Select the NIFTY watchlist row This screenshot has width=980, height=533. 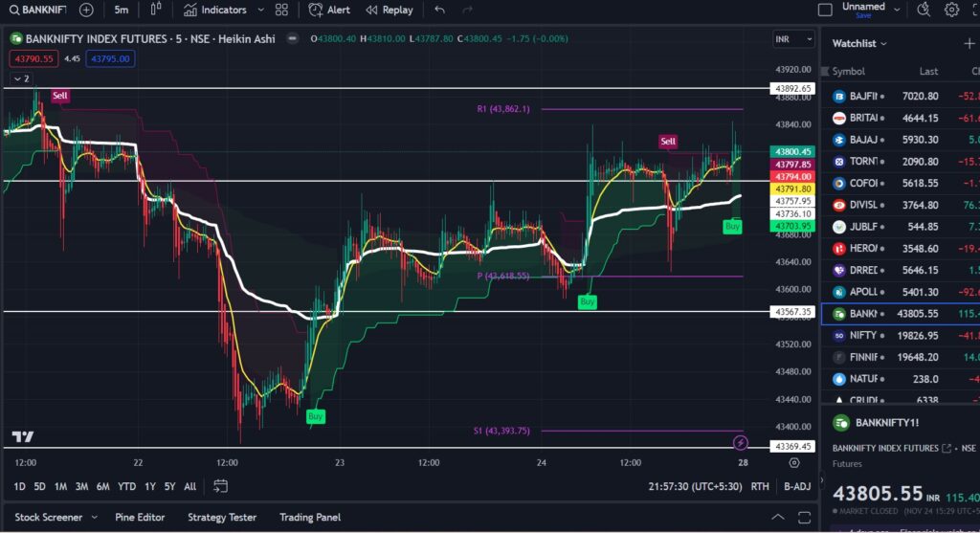tap(900, 336)
